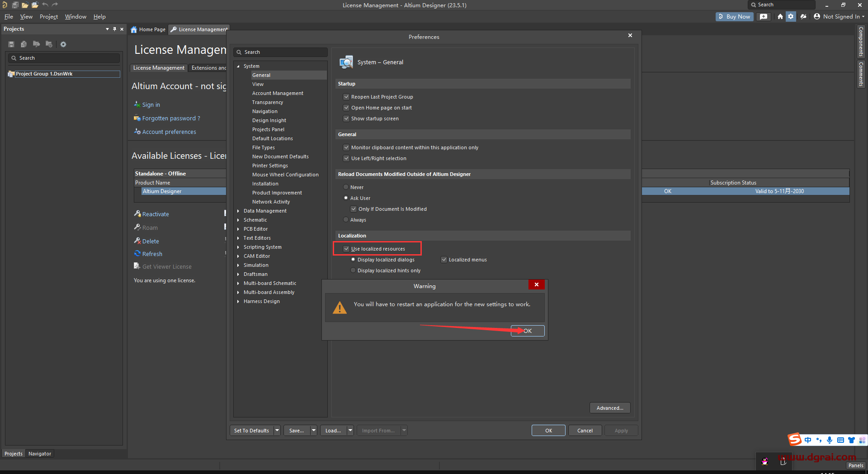Screen dimensions: 868x474
Task: Click the home icon in top-right toolbar
Action: pyautogui.click(x=780, y=17)
